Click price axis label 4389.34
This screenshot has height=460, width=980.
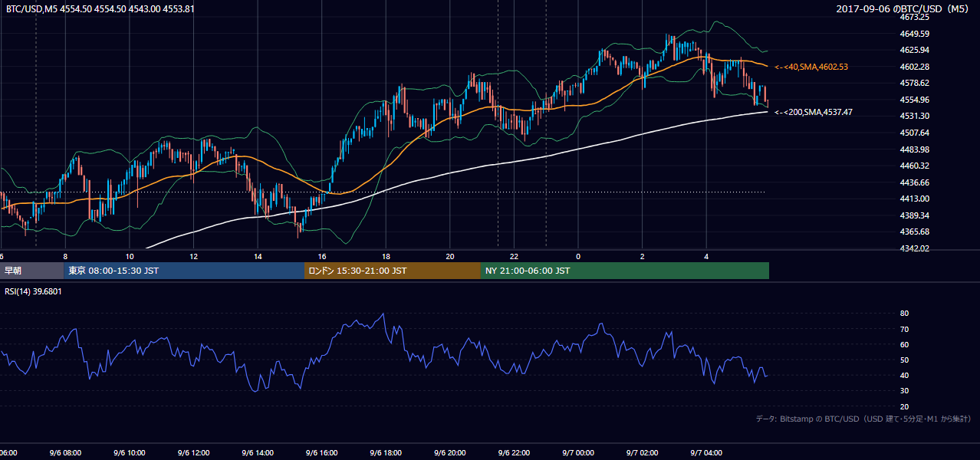[916, 215]
